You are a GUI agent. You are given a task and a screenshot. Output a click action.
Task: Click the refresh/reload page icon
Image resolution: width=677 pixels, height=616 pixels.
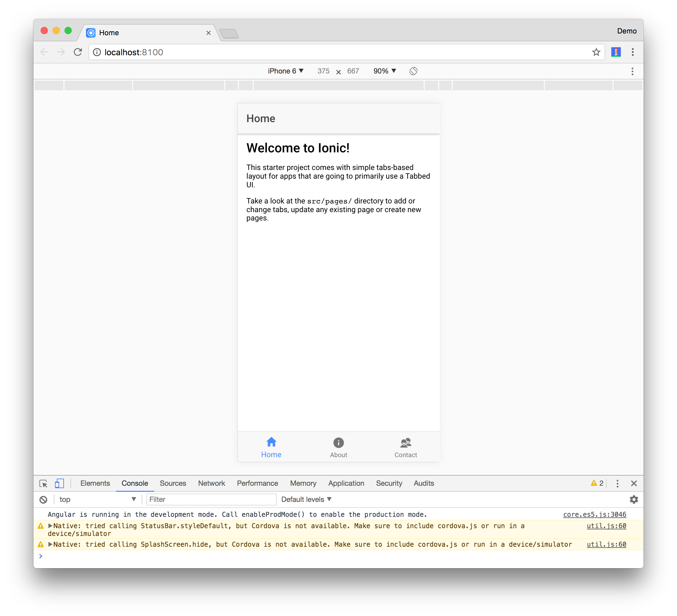pyautogui.click(x=79, y=53)
